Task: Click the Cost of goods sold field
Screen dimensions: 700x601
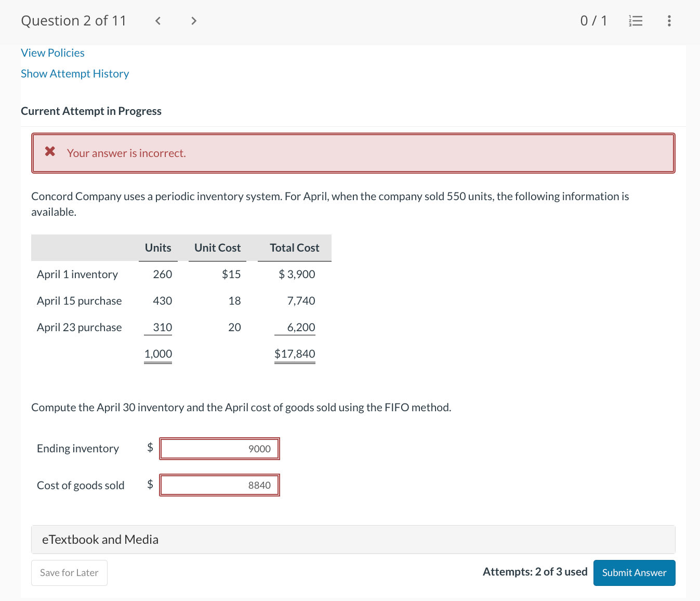Action: (x=219, y=485)
